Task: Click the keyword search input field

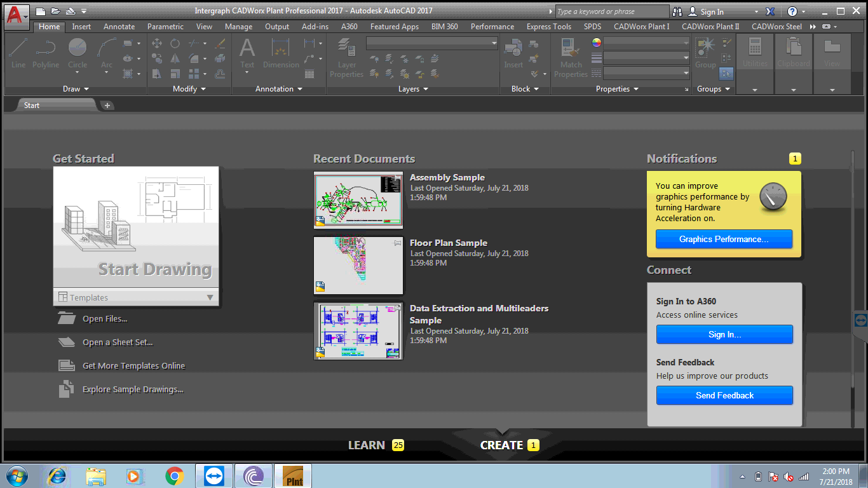Action: [612, 11]
